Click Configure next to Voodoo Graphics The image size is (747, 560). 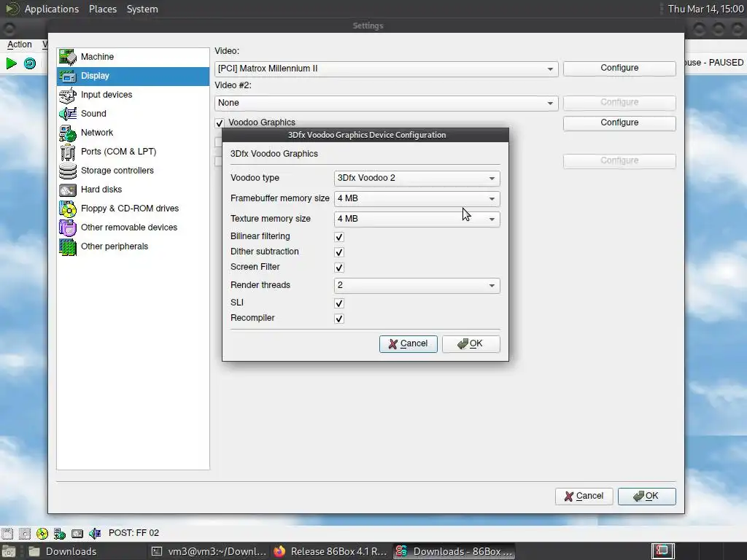(619, 122)
